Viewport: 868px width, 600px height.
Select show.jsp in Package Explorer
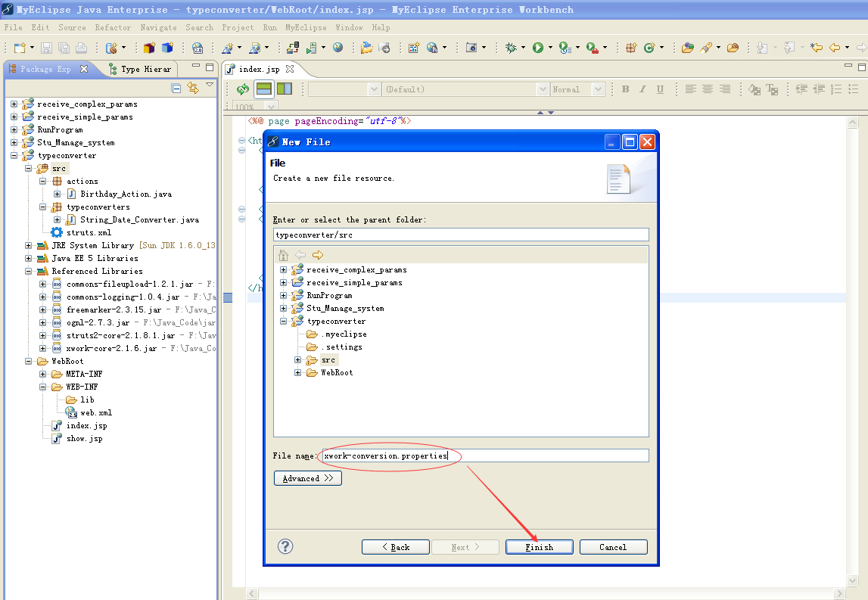point(84,438)
